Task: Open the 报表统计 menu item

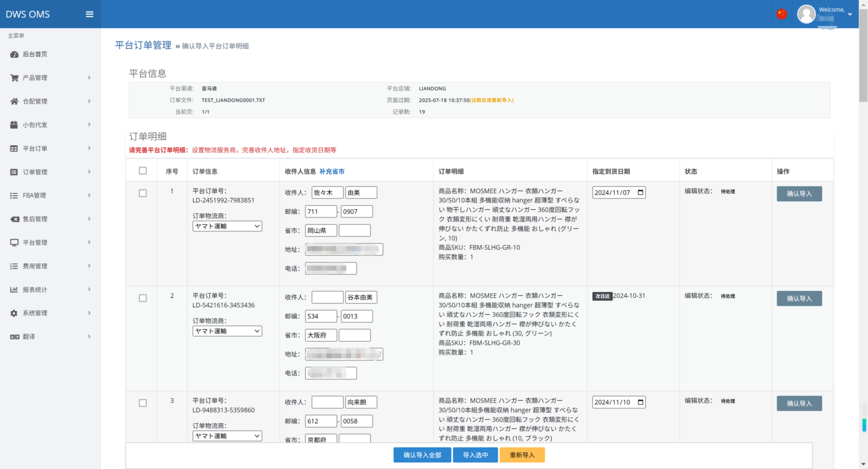Action: (50, 290)
